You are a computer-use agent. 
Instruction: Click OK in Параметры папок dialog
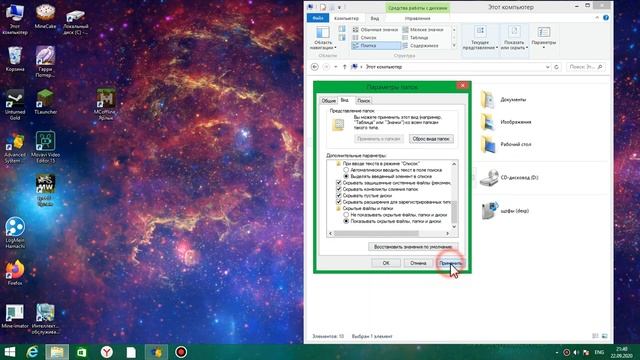(386, 263)
